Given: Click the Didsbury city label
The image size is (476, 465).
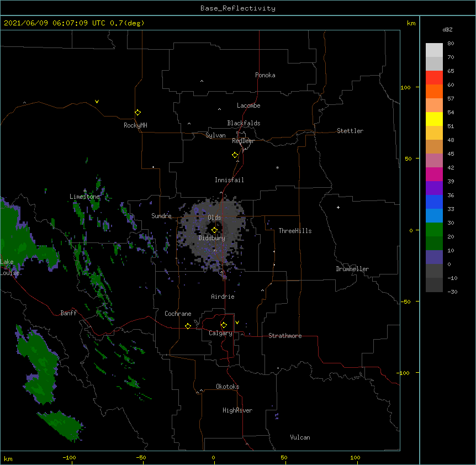Looking at the screenshot, I should click(212, 238).
